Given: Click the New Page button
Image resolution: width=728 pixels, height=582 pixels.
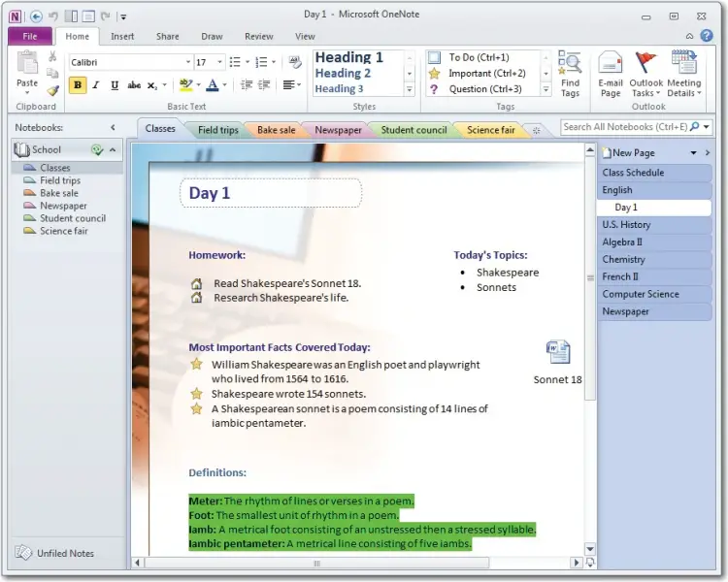Looking at the screenshot, I should (629, 152).
